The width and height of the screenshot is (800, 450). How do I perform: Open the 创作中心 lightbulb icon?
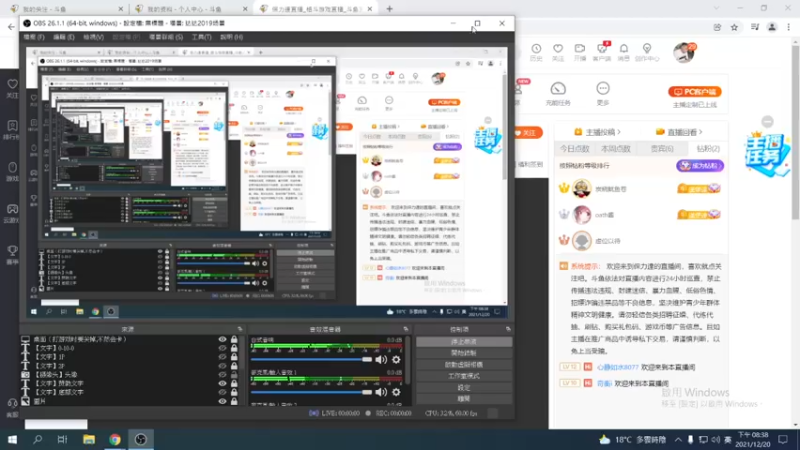tap(647, 52)
